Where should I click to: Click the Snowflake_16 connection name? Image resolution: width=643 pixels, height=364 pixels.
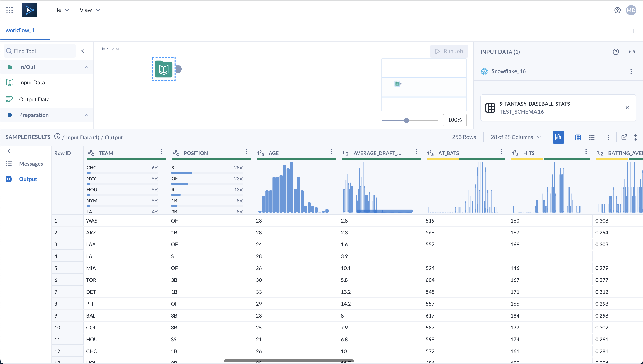(x=508, y=71)
